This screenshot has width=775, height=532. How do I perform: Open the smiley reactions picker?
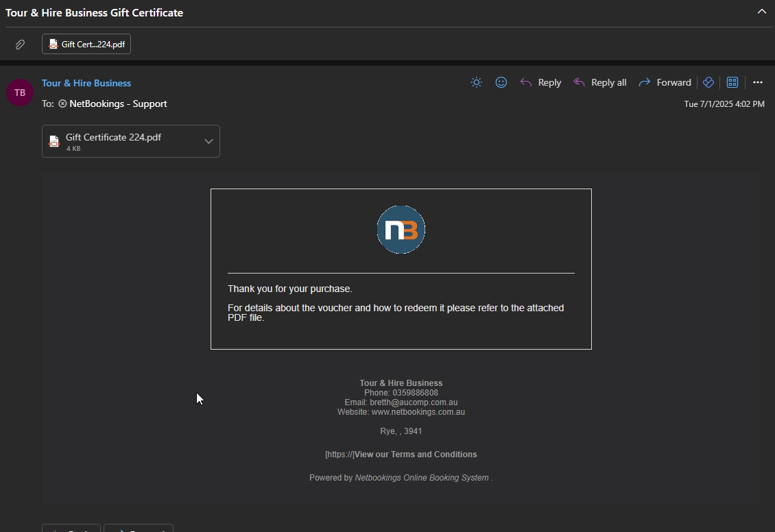coord(501,82)
